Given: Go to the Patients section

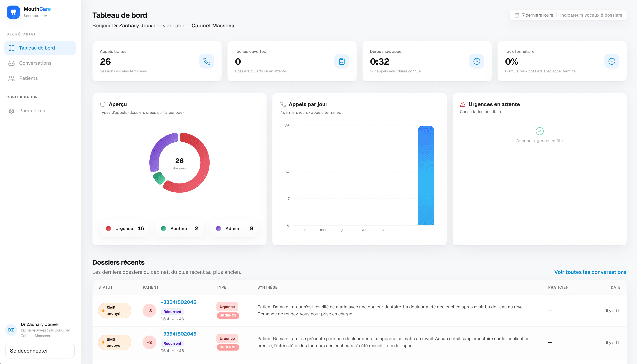Looking at the screenshot, I should tap(40, 78).
